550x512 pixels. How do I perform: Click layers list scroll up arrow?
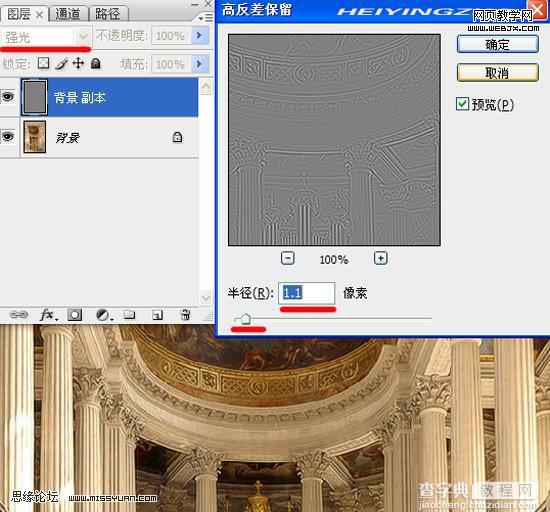pyautogui.click(x=206, y=86)
